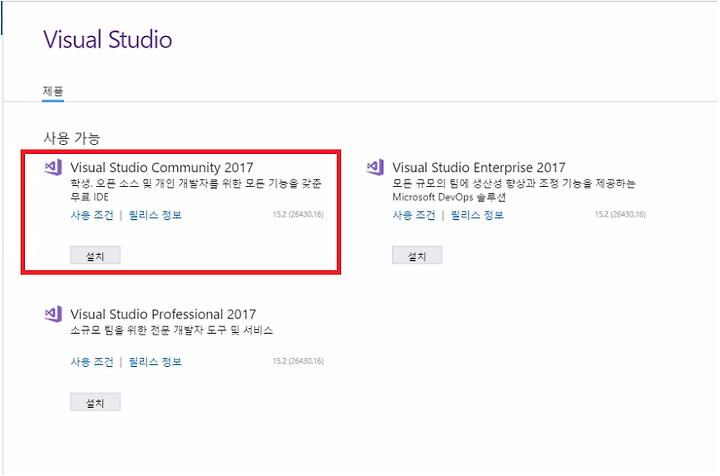The image size is (720, 476).
Task: Open 사용 조건 link for Professional 2017
Action: (x=92, y=362)
